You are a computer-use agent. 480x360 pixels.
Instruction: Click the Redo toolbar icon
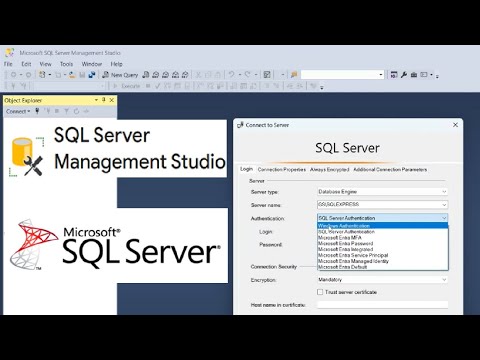click(x=247, y=75)
